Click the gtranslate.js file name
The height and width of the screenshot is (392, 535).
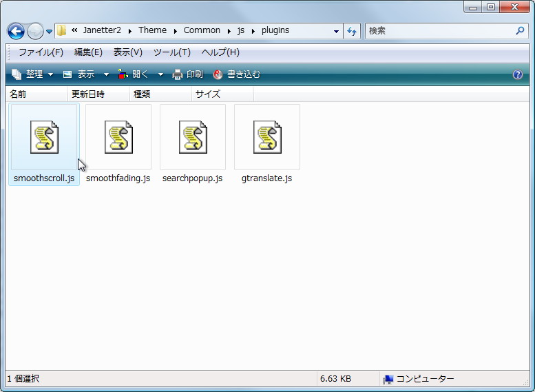click(x=267, y=178)
